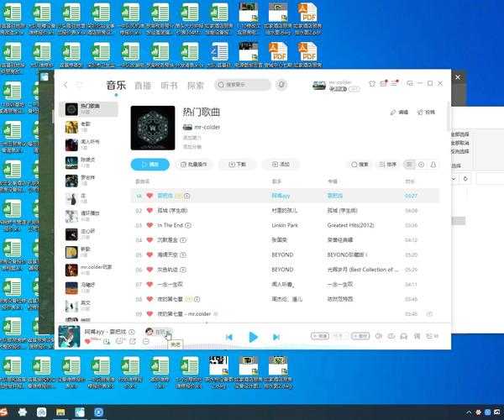Screen dimensions: 504x420
Task: Open the mr-colder user avatar
Action: 319,85
